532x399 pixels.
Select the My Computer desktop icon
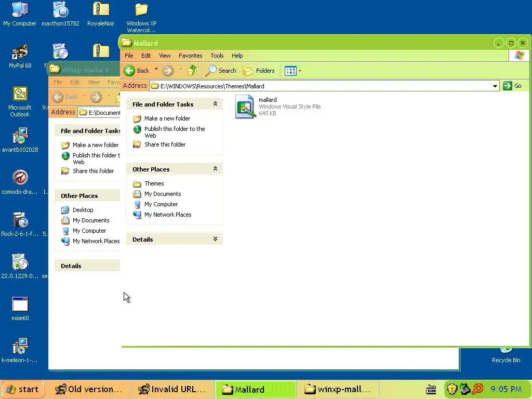pos(20,14)
